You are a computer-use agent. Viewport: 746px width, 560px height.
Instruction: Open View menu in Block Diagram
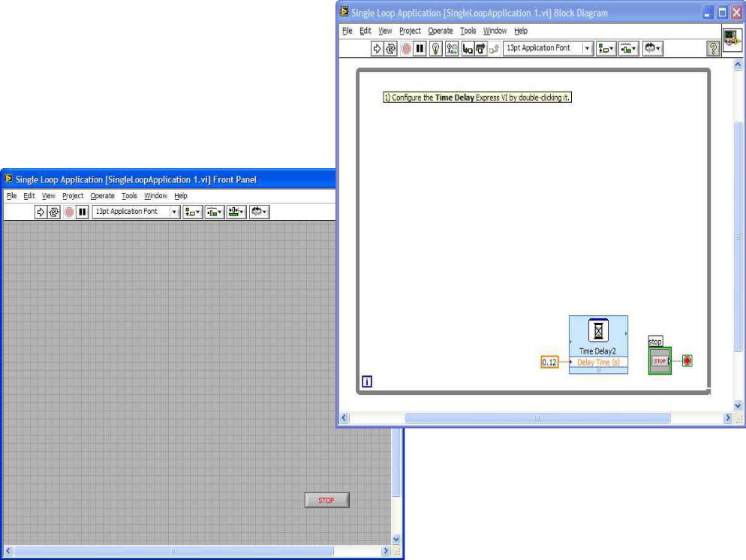(x=385, y=31)
